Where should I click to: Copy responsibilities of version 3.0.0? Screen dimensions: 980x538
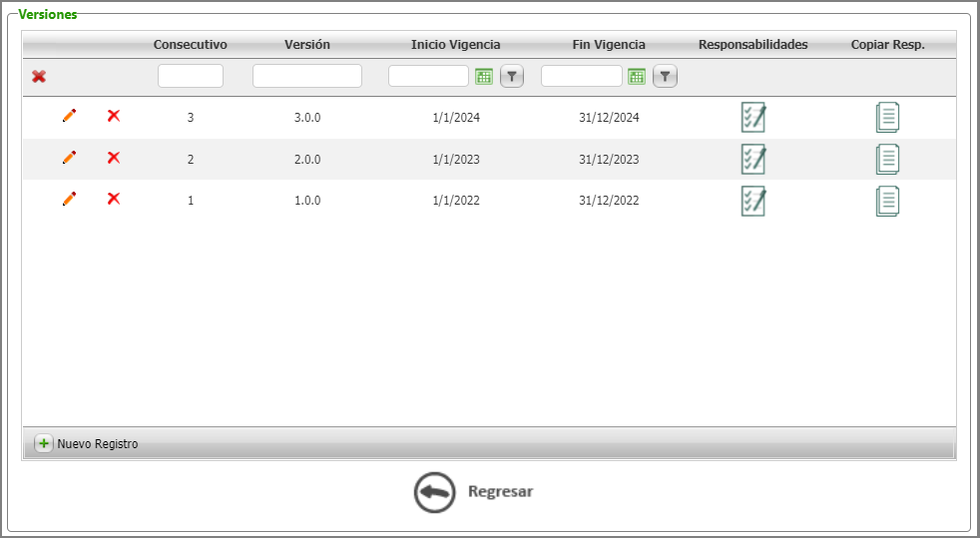[887, 117]
